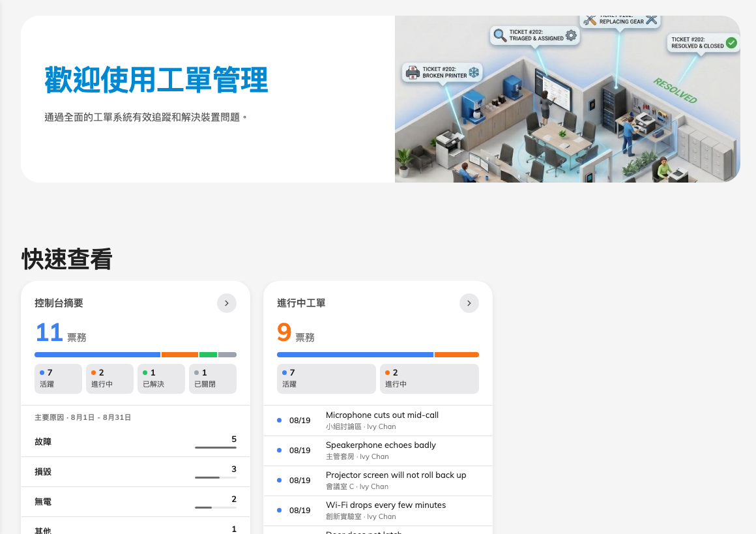Select the 1 已關閉 status chip
The image size is (756, 534).
tap(212, 379)
